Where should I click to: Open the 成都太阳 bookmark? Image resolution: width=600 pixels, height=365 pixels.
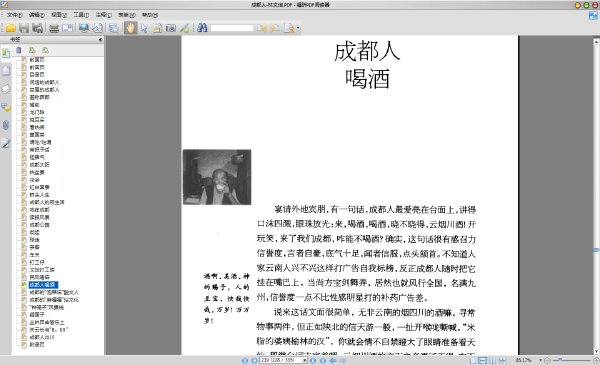click(x=39, y=165)
